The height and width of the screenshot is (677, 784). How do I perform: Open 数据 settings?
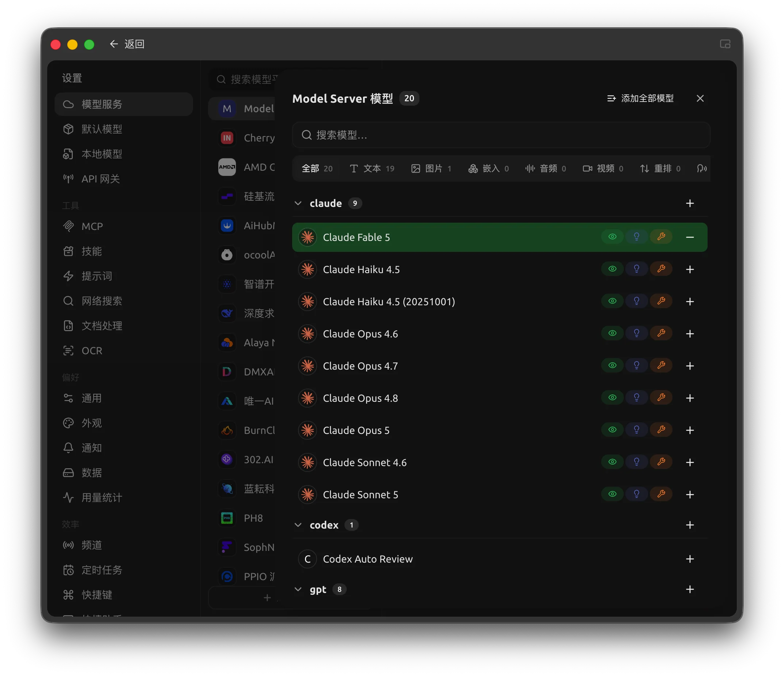[x=124, y=472]
